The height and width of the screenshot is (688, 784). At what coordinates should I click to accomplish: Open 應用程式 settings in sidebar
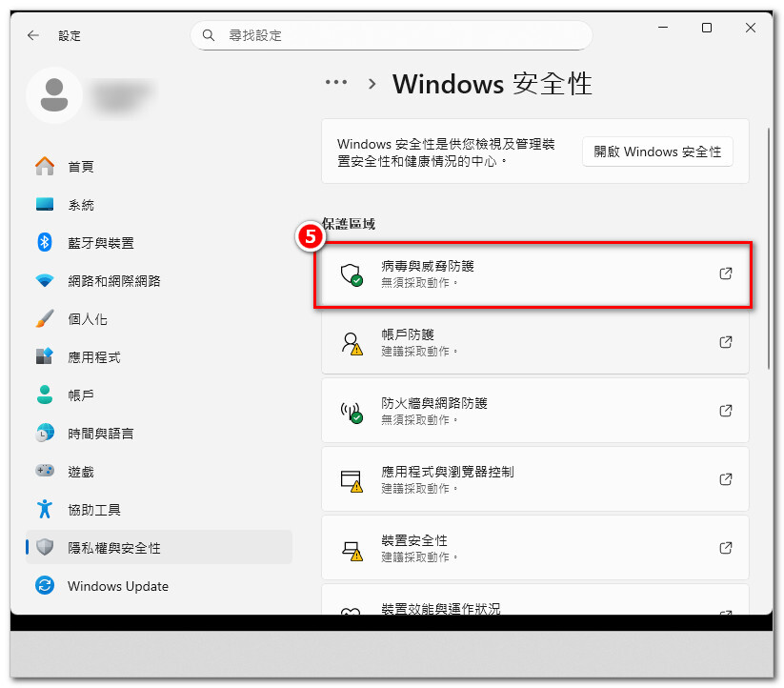click(93, 357)
